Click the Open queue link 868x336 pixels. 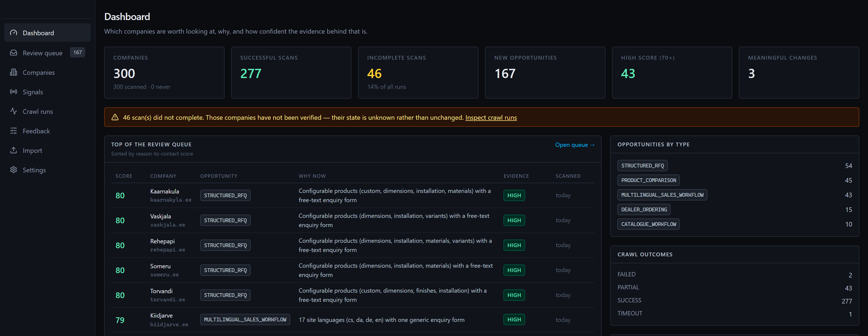[x=575, y=145]
